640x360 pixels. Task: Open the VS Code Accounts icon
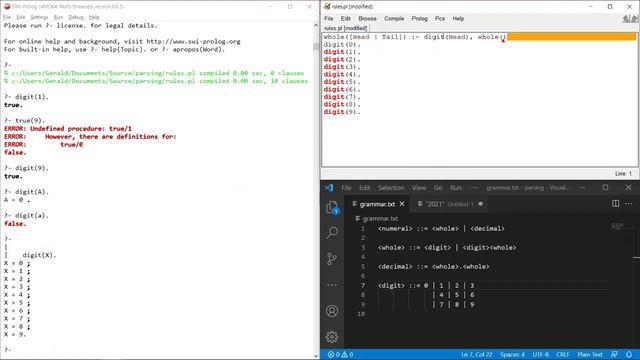click(x=332, y=311)
